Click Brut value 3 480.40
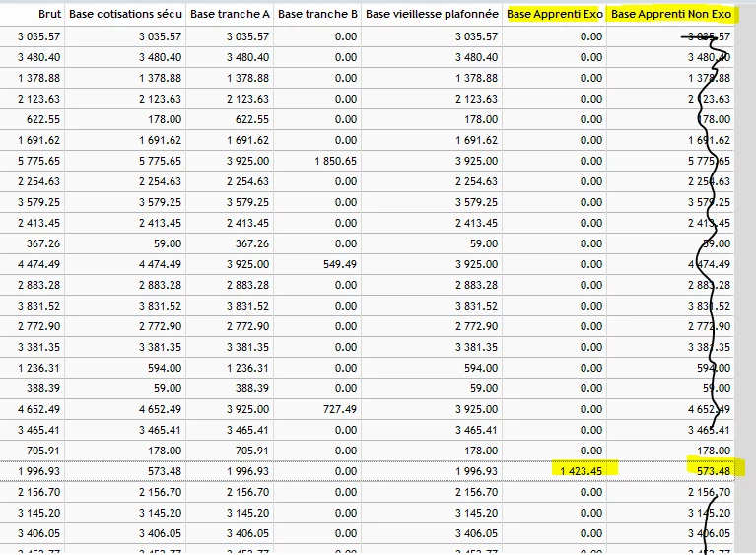The height and width of the screenshot is (555, 756). click(x=39, y=58)
